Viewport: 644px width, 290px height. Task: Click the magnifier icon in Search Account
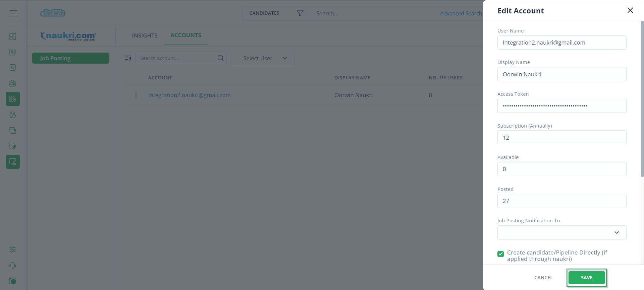(221, 58)
